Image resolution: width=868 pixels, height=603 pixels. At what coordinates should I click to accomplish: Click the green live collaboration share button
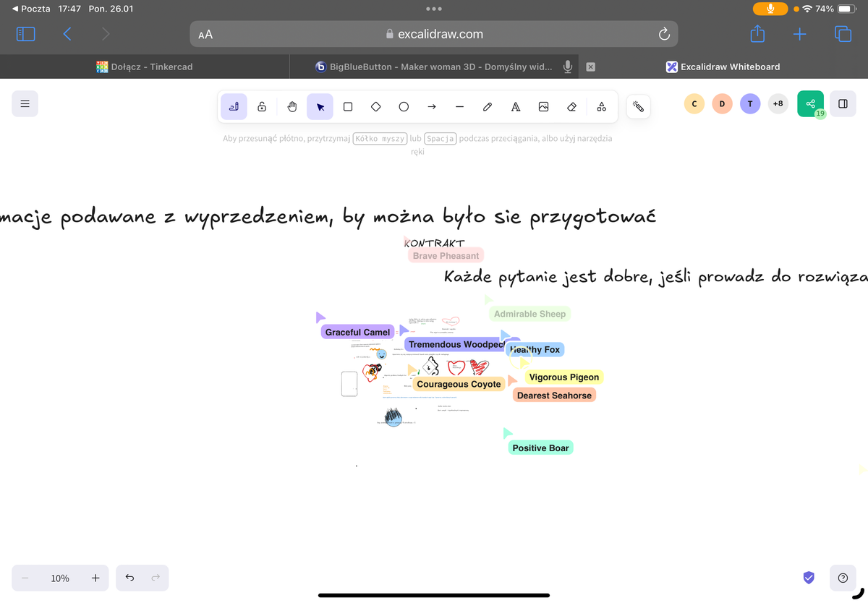tap(810, 103)
